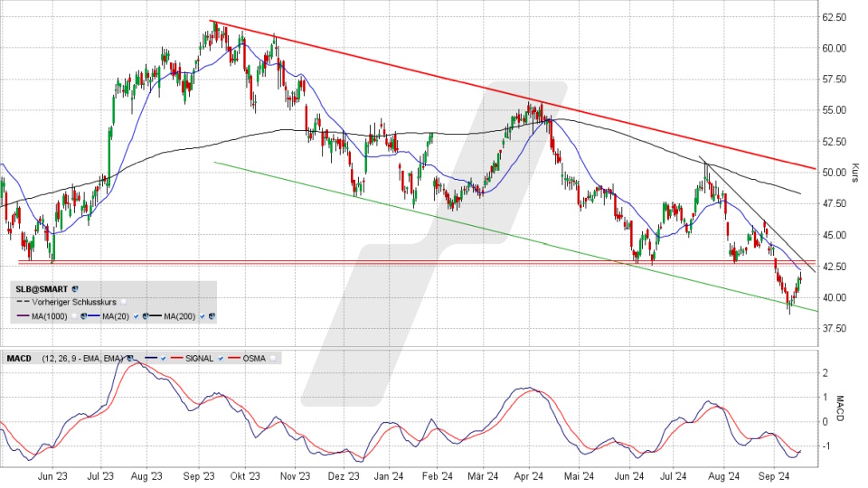Click the Sep '24 date label
This screenshot has width=868, height=488.
[774, 476]
